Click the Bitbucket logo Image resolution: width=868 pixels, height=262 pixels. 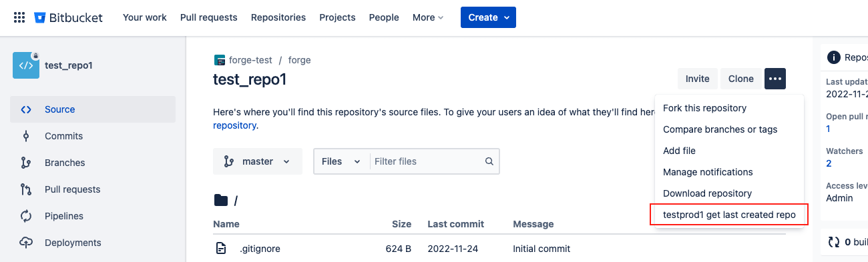click(68, 17)
